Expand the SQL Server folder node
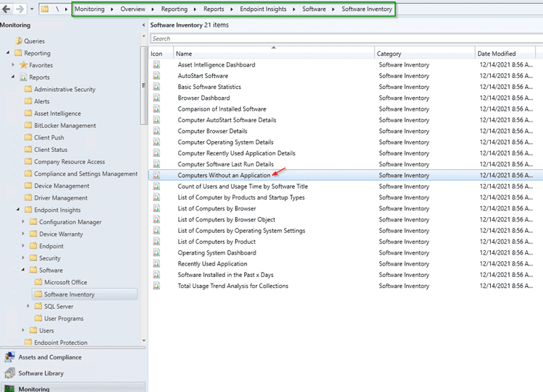 28,307
